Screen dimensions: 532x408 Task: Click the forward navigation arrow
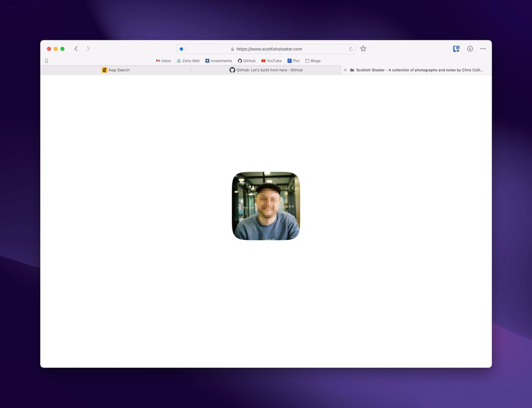(x=88, y=49)
